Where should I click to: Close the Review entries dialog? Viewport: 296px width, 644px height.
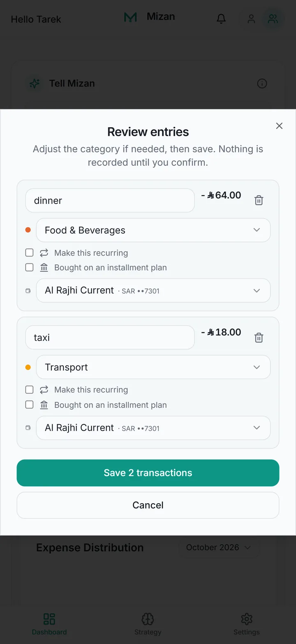(x=279, y=126)
